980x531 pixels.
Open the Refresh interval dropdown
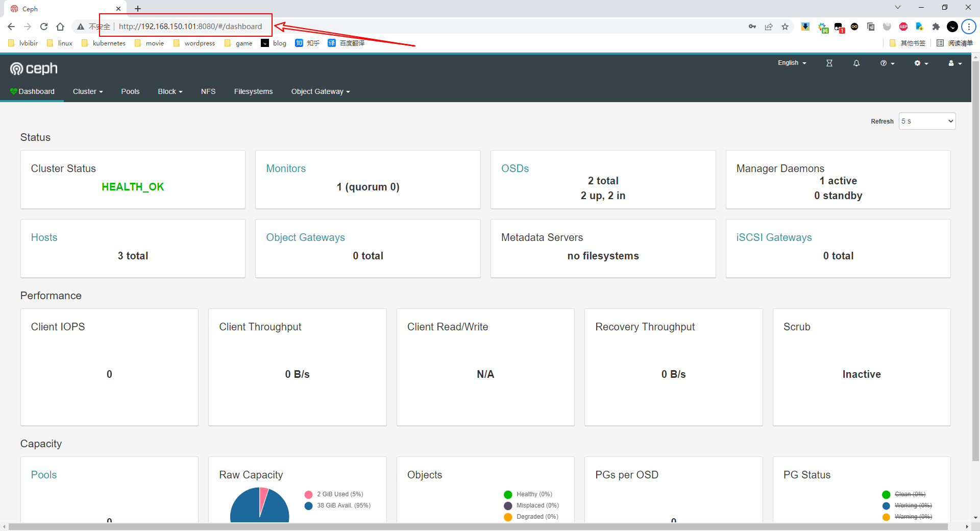(x=926, y=121)
